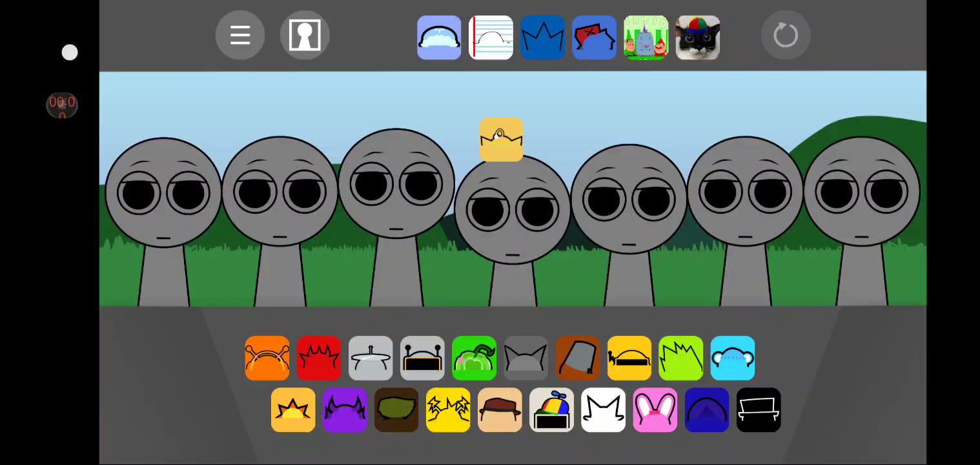Image resolution: width=980 pixels, height=465 pixels.
Task: Choose the lined notebook paper bonus icon
Action: point(491,37)
